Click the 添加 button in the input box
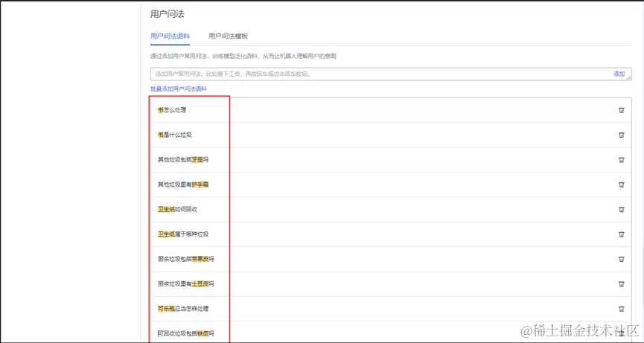Image resolution: width=644 pixels, height=343 pixels. coord(619,74)
